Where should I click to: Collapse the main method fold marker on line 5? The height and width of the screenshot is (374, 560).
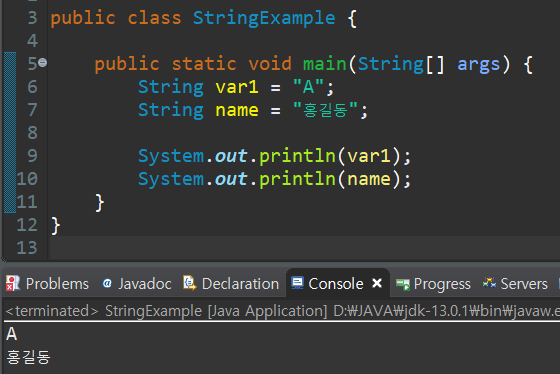42,63
